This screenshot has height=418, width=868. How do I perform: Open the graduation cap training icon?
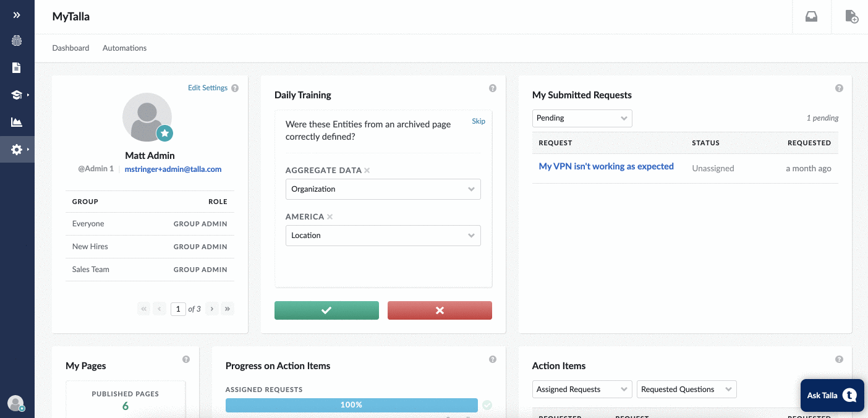(x=17, y=95)
